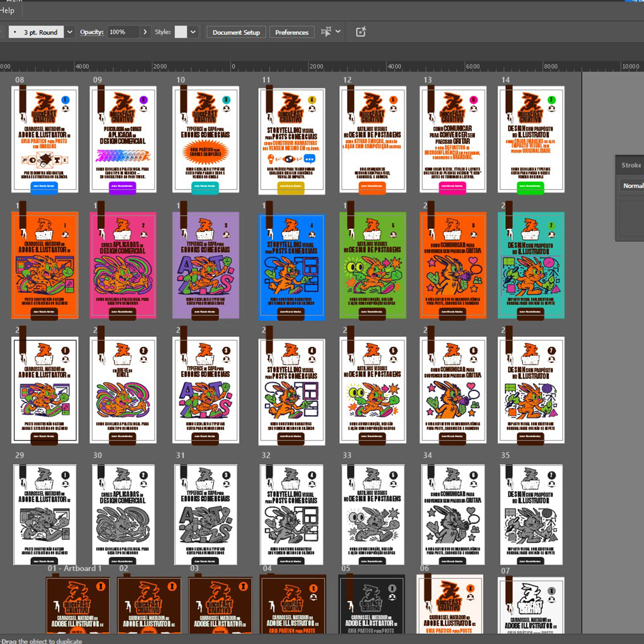The image size is (644, 644).
Task: Click the Document Setup button
Action: point(236,32)
